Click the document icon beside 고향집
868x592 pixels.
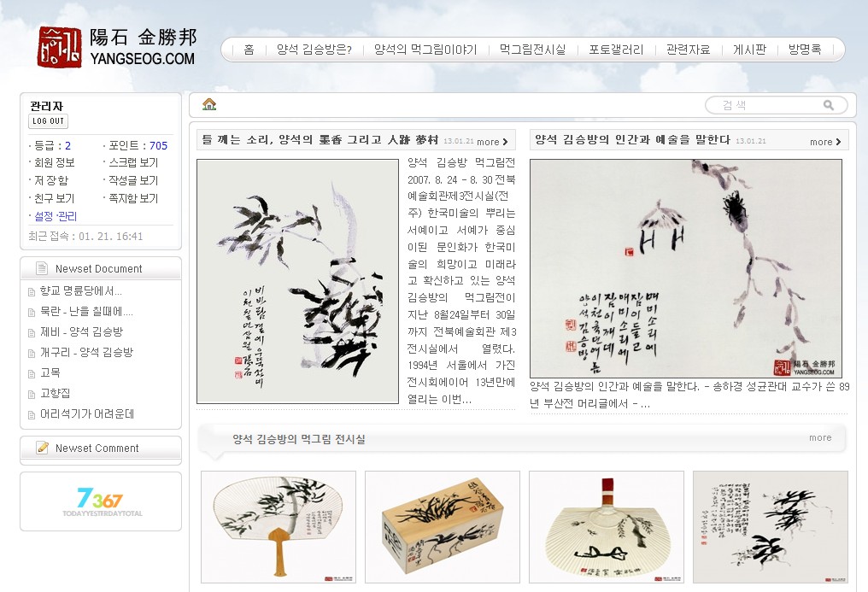coord(32,395)
